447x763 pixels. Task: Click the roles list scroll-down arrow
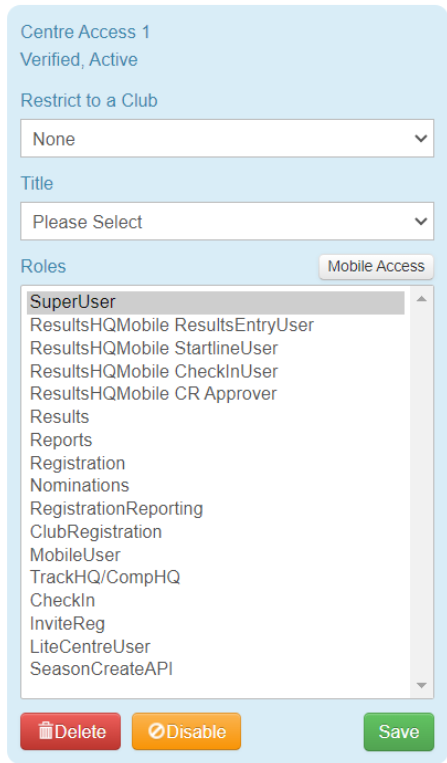point(421,686)
